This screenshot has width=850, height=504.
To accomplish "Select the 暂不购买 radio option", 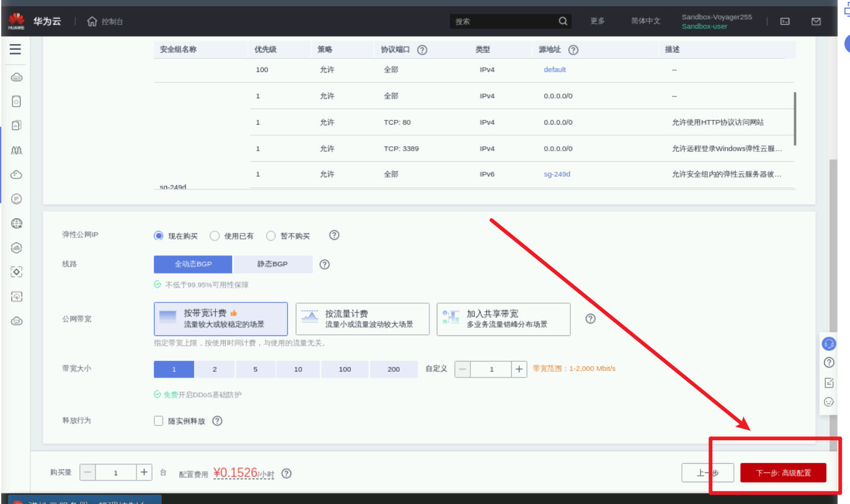I will pyautogui.click(x=271, y=236).
